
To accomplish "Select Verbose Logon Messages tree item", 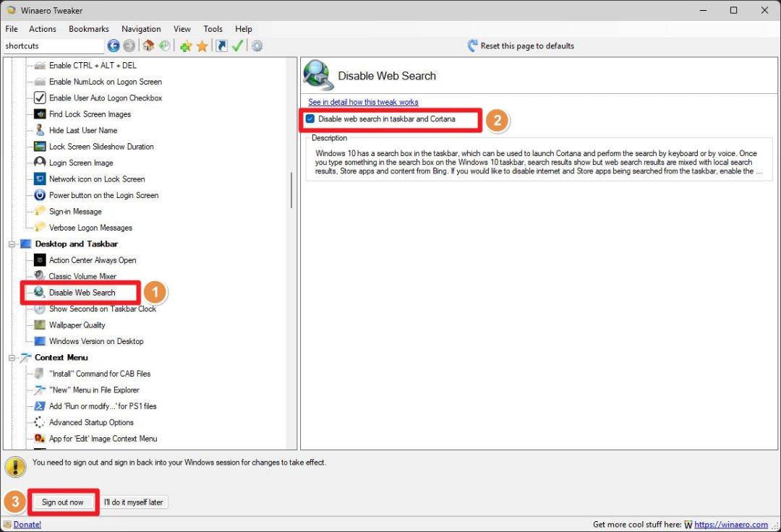I will pyautogui.click(x=90, y=228).
